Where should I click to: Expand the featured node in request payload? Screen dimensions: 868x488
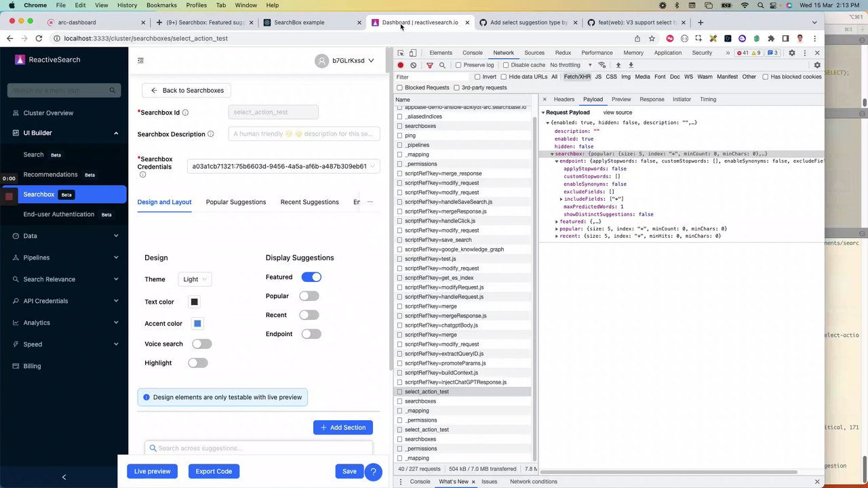coord(557,222)
